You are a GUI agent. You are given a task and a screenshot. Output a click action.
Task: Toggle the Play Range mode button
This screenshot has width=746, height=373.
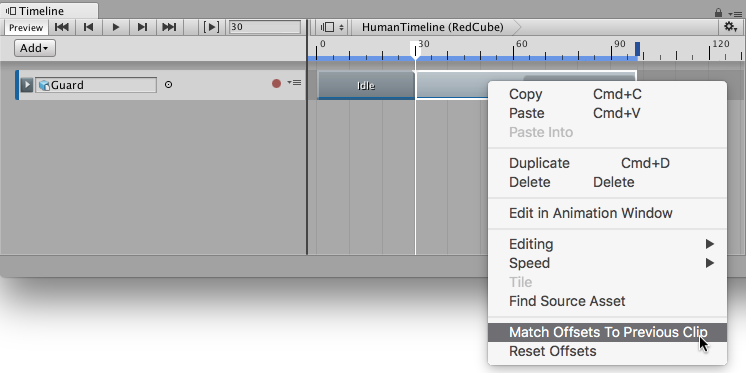tap(211, 27)
